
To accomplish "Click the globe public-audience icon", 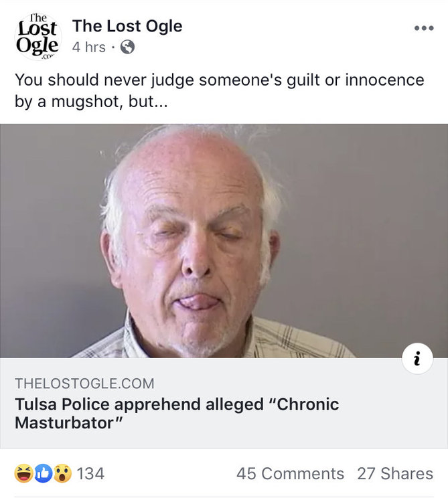I will [x=127, y=48].
